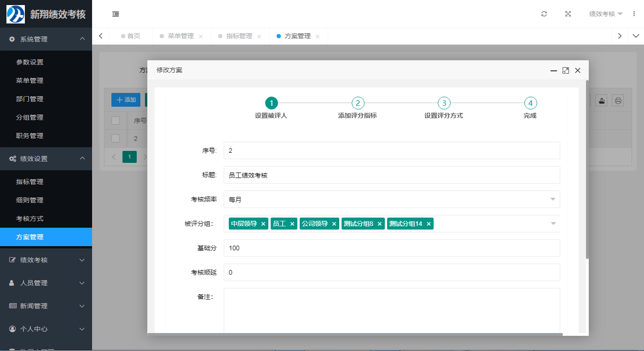The image size is (644, 351).
Task: Click the export icon in table toolbar
Action: [601, 100]
